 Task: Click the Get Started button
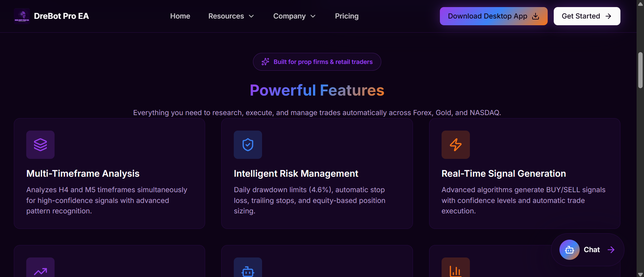pyautogui.click(x=587, y=16)
